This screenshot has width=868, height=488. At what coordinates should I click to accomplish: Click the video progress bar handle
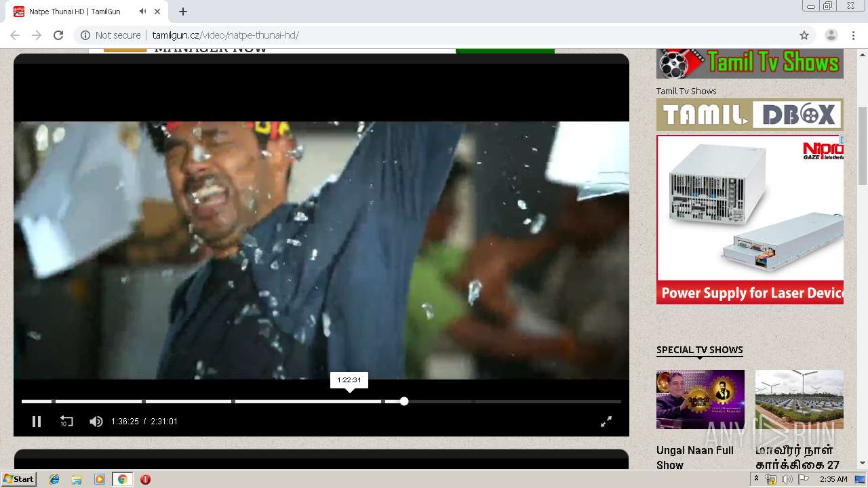(x=404, y=401)
